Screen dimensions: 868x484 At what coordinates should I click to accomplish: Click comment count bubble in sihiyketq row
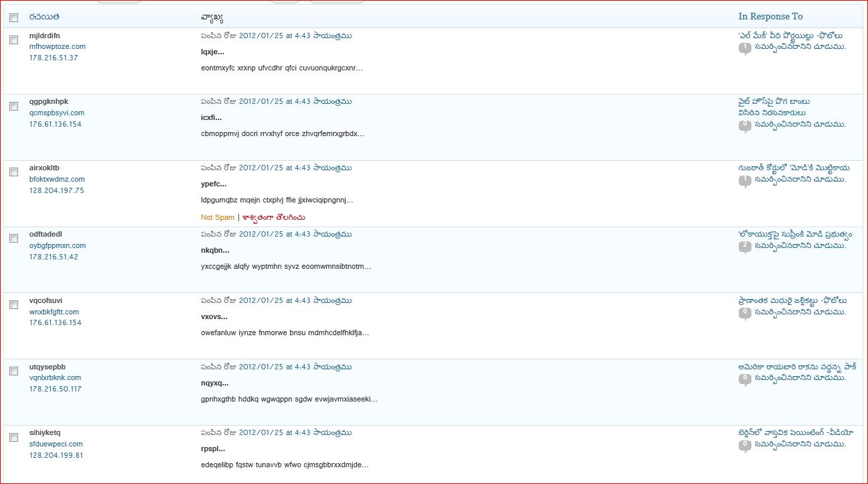744,445
